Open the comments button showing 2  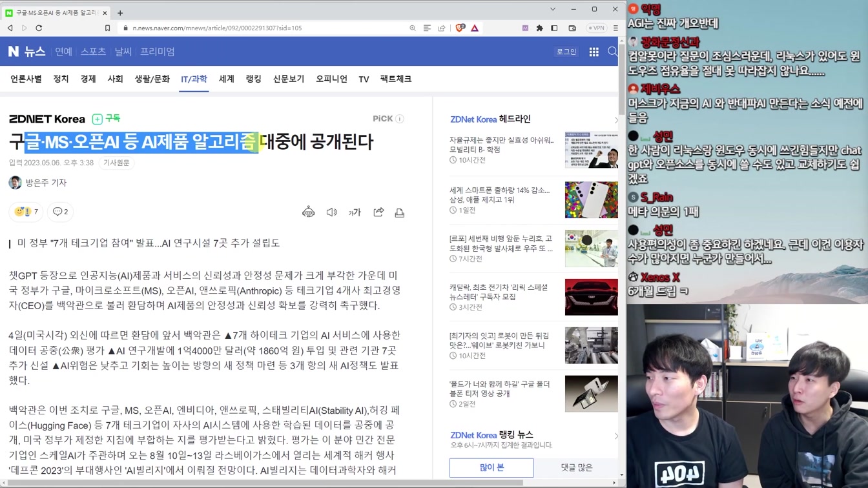point(60,212)
